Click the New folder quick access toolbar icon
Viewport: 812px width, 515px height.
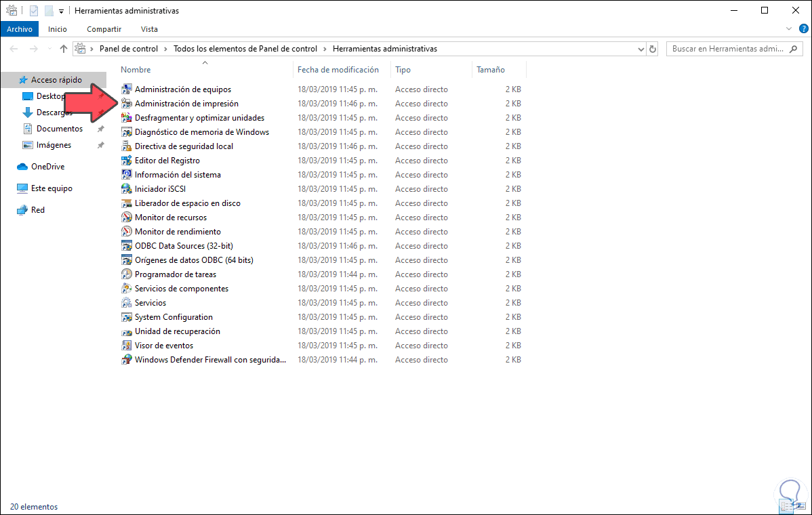49,10
